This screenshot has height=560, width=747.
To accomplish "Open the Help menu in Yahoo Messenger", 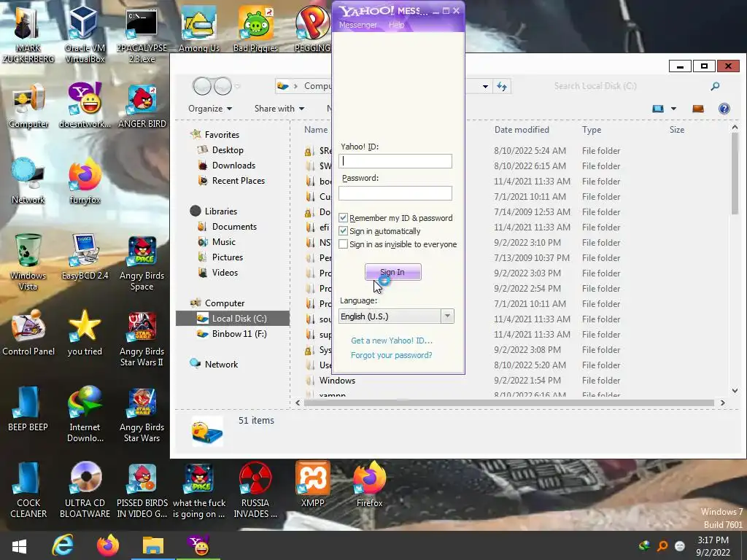I will 396,25.
